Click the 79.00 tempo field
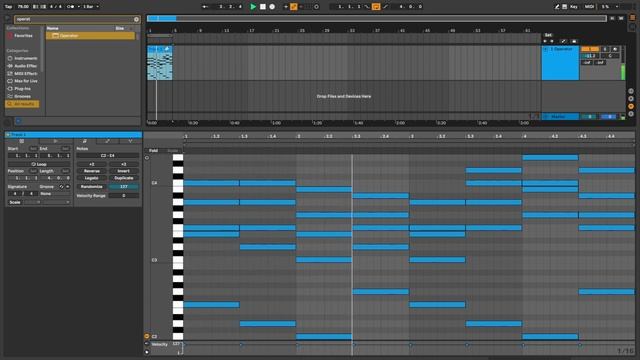The height and width of the screenshot is (360, 640). click(23, 7)
